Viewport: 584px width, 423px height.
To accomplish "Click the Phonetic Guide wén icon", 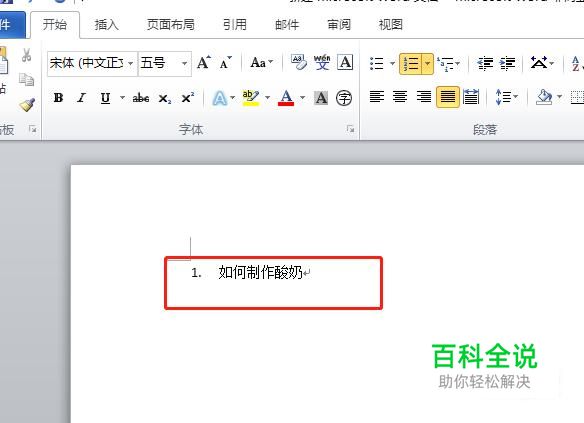I will 322,62.
